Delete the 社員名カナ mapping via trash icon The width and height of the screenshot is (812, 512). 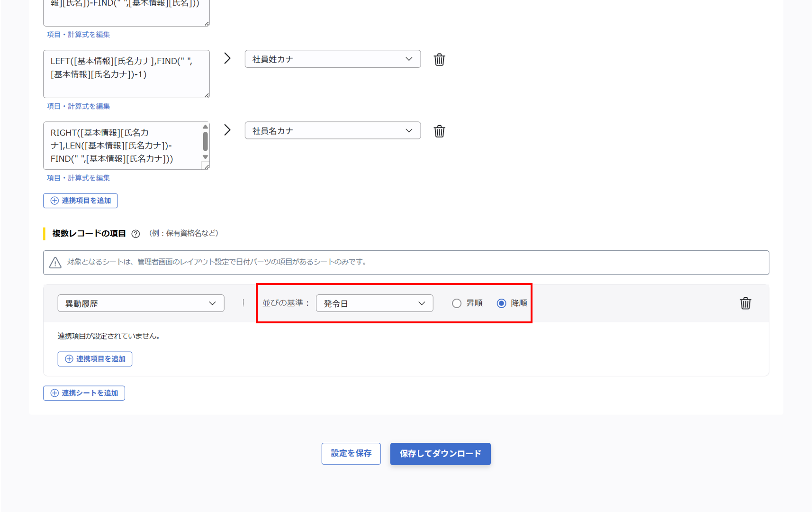[439, 131]
